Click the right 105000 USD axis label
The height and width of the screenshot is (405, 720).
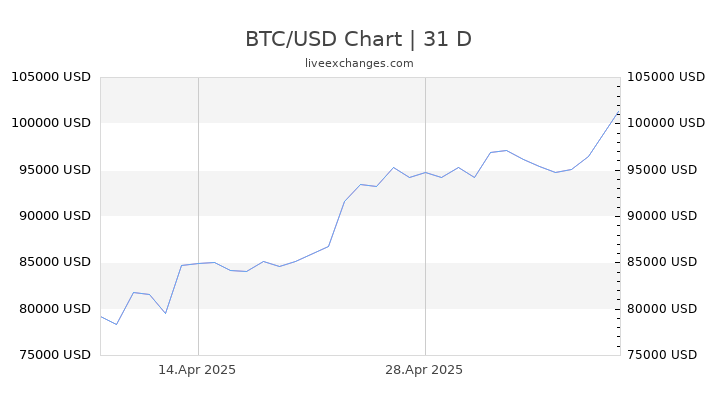[x=666, y=77]
